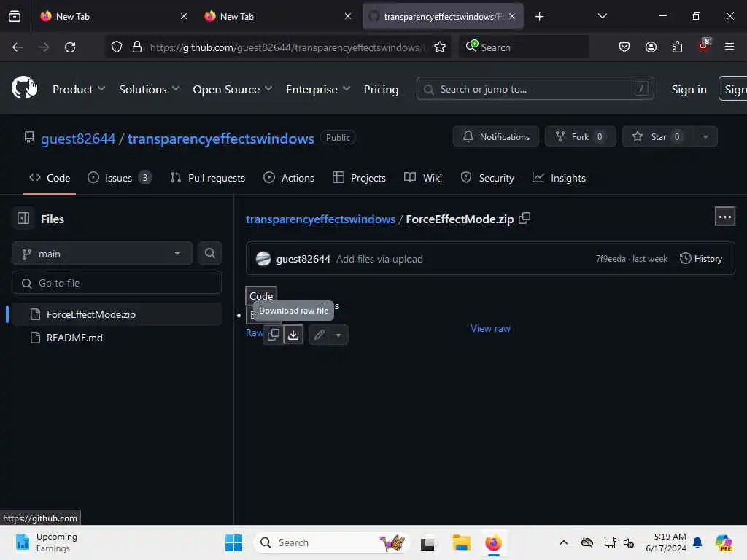Open the 7f9eeda commit link
The height and width of the screenshot is (560, 747).
pyautogui.click(x=611, y=259)
